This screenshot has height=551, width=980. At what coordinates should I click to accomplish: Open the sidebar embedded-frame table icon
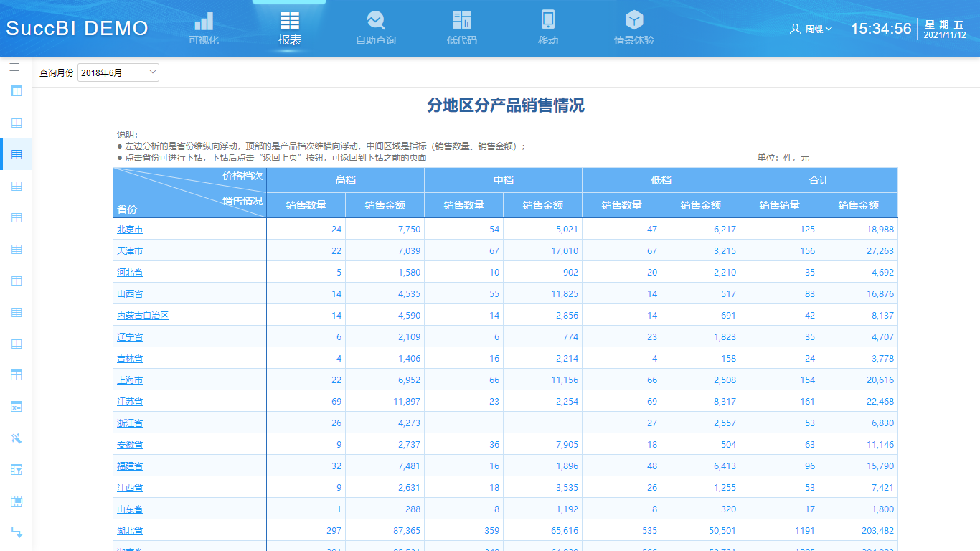(x=17, y=501)
